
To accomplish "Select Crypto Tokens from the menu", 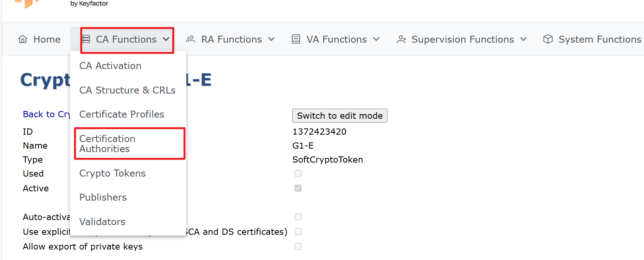I will click(113, 173).
